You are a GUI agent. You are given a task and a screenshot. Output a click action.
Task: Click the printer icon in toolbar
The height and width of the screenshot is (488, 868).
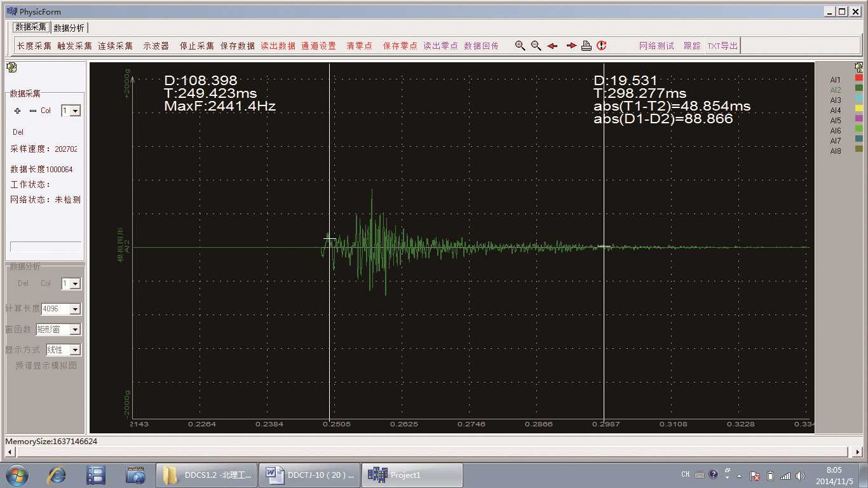coord(586,46)
